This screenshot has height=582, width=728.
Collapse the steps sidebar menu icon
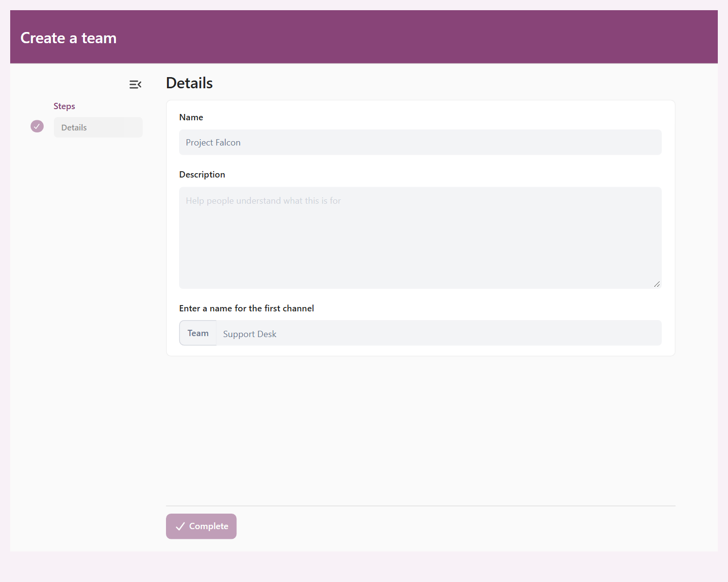(135, 85)
